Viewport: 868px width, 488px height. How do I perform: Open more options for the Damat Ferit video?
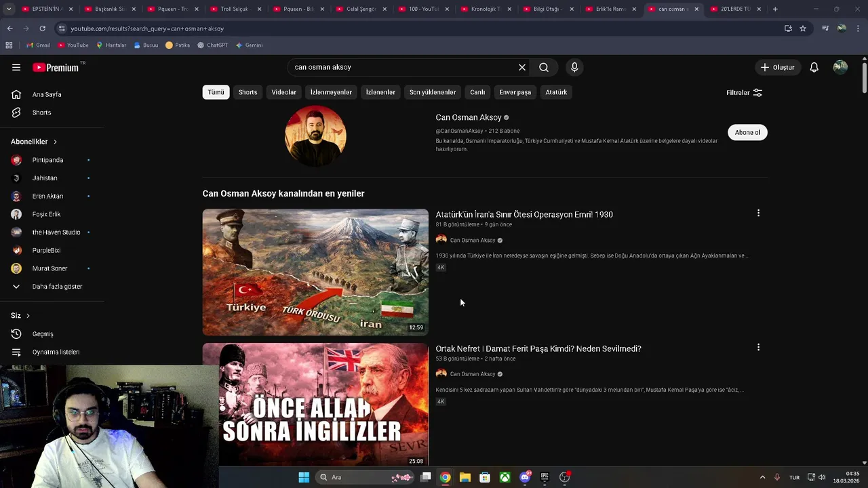(758, 347)
